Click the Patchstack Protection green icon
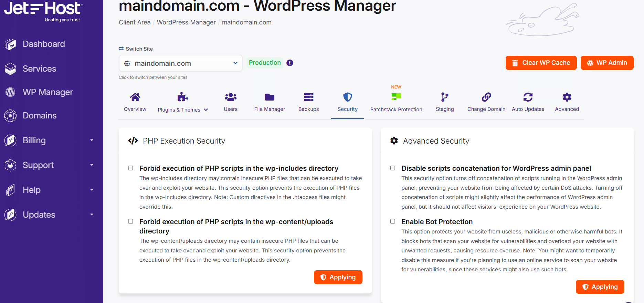This screenshot has width=644, height=303. point(396,97)
